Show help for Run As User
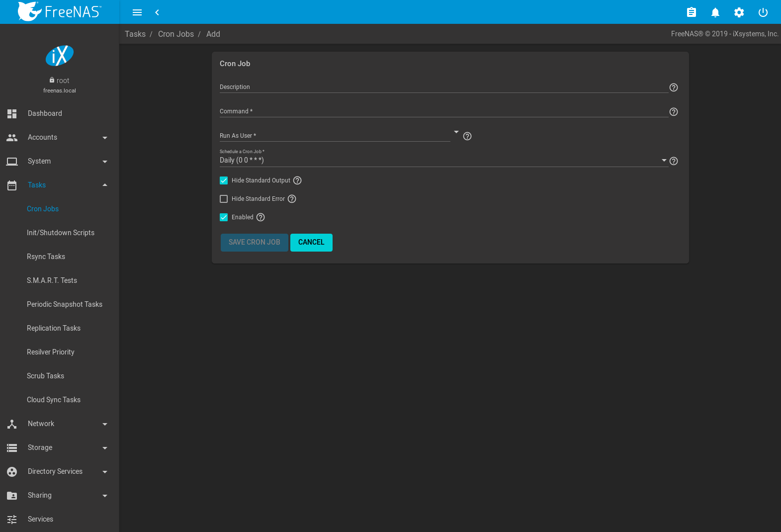This screenshot has height=532, width=781. pyautogui.click(x=467, y=136)
